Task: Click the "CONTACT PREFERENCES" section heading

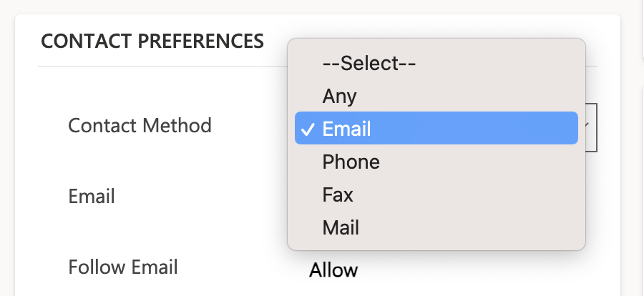Action: [152, 41]
